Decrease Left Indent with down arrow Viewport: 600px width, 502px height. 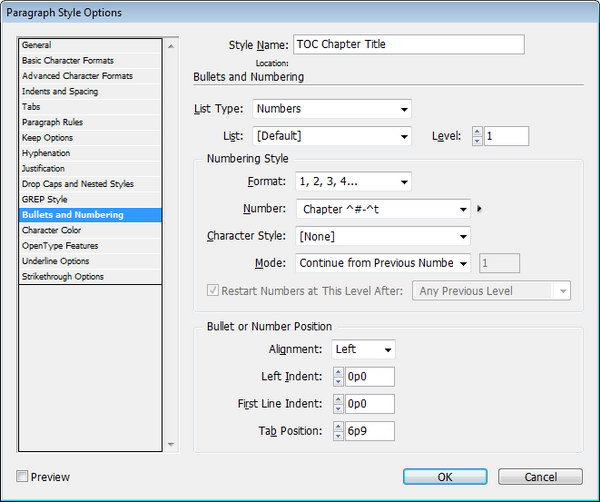click(338, 381)
